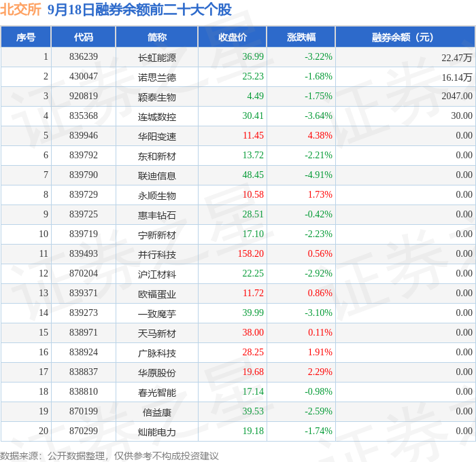
Task: Select stock name 倍益康
Action: 157,412
